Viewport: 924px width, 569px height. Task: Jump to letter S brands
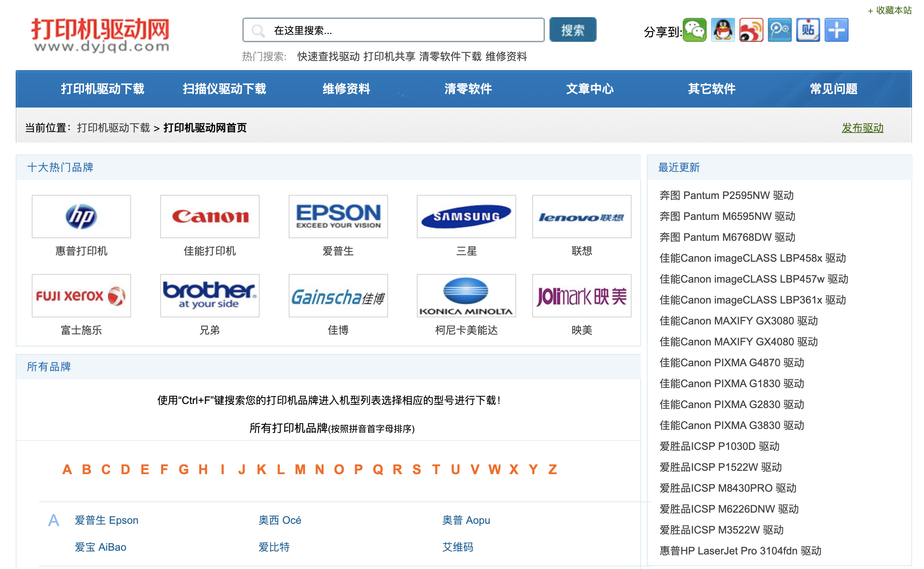(417, 470)
